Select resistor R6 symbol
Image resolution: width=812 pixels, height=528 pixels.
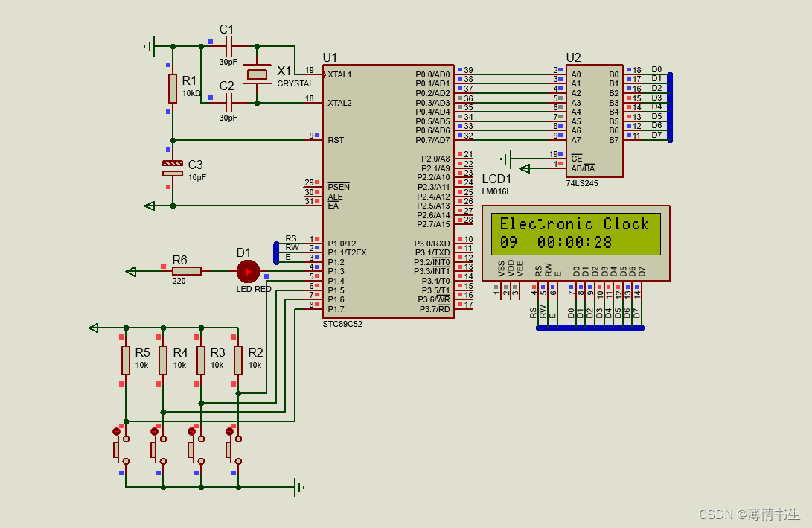186,271
